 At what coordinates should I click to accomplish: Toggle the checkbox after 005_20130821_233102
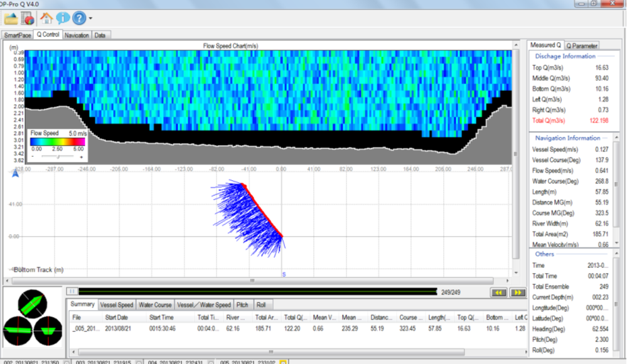click(x=282, y=362)
